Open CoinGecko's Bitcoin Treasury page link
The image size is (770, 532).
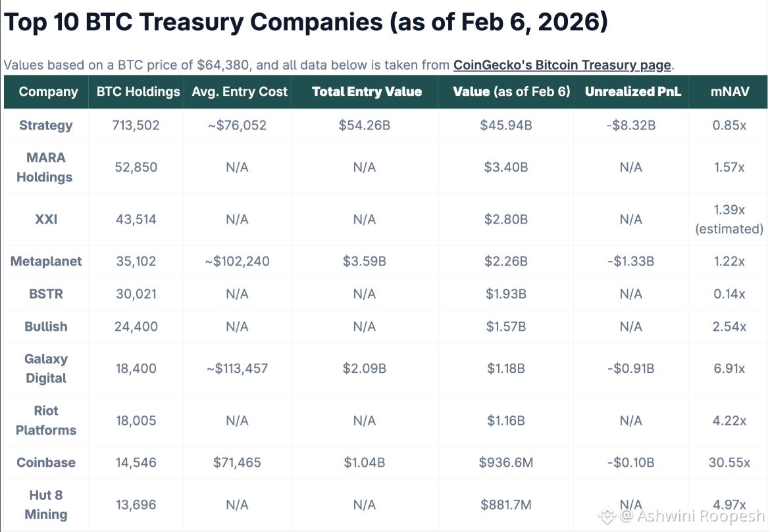click(x=562, y=65)
